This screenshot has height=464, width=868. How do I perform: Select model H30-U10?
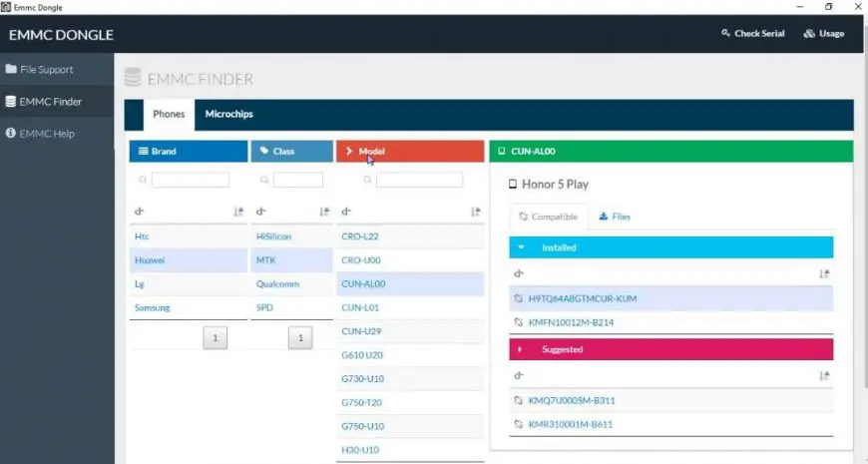[x=410, y=450]
